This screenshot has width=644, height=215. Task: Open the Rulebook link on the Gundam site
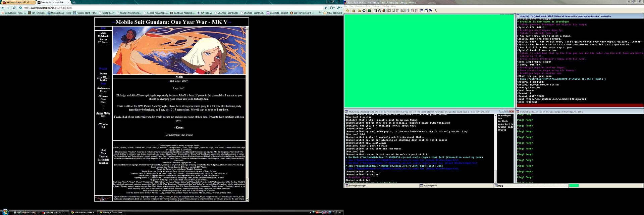point(103,36)
